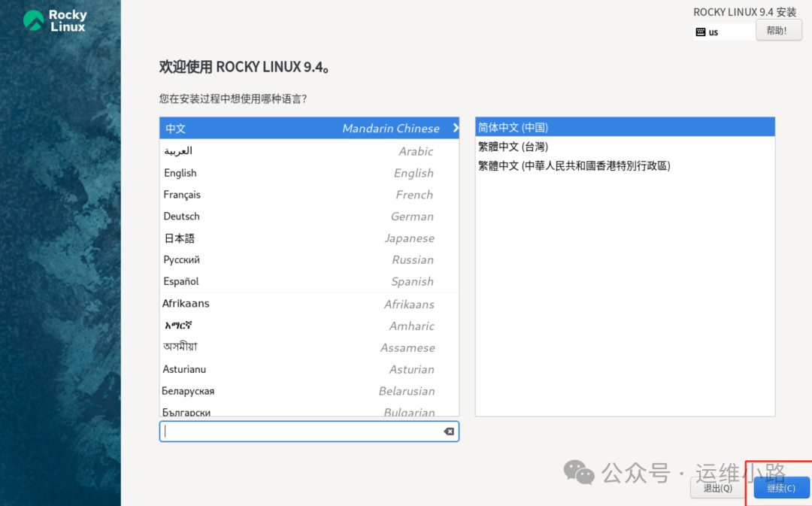The height and width of the screenshot is (506, 812).
Task: Click the clear-text icon in search field
Action: click(449, 432)
